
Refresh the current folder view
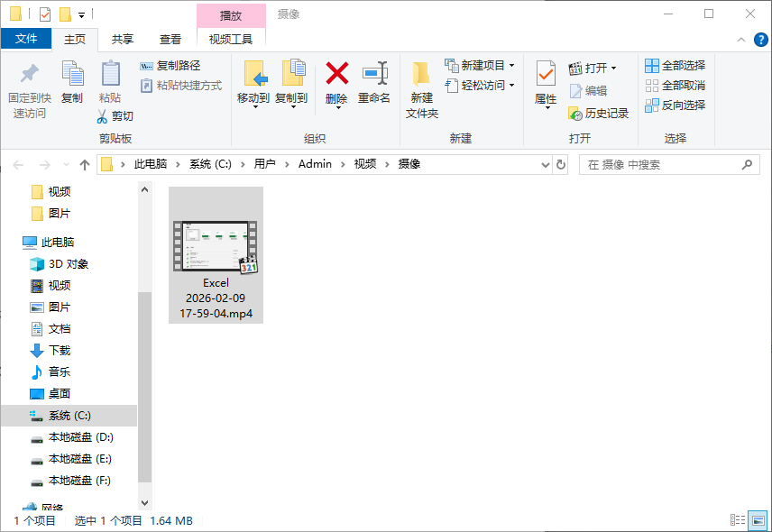tap(561, 164)
